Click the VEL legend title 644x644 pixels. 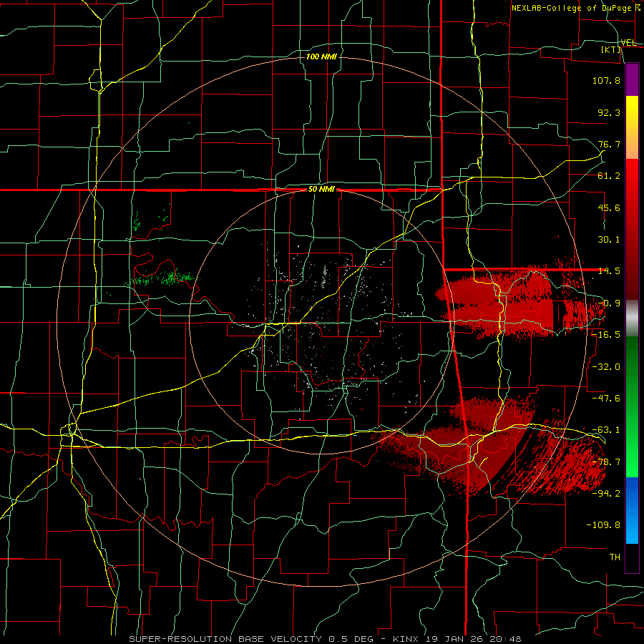click(629, 43)
